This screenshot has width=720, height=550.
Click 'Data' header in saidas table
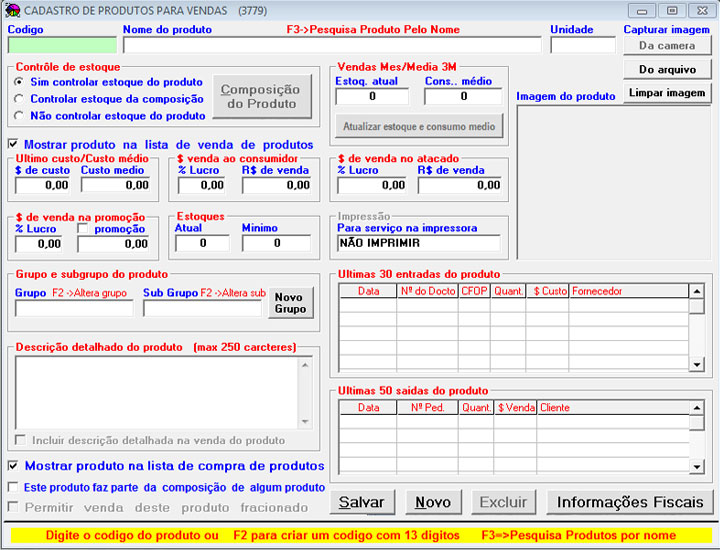click(x=368, y=408)
